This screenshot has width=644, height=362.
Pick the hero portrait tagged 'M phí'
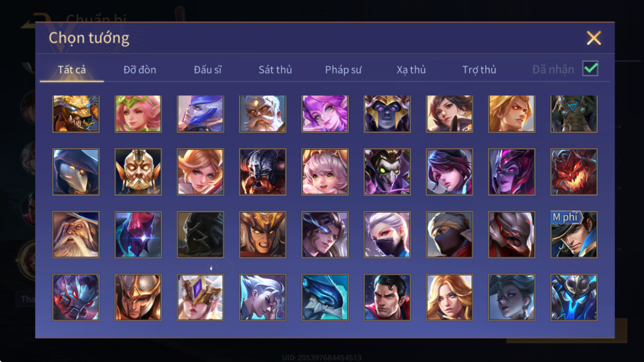pyautogui.click(x=574, y=234)
